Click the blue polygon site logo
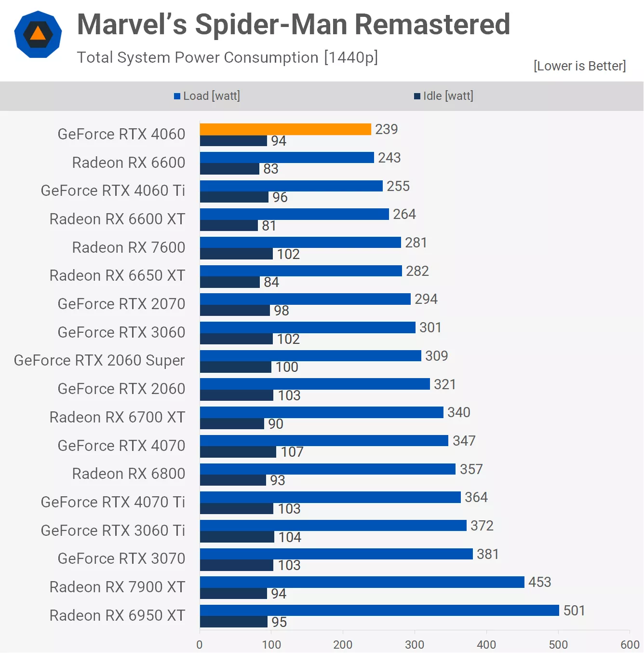The width and height of the screenshot is (644, 653). coord(38,35)
